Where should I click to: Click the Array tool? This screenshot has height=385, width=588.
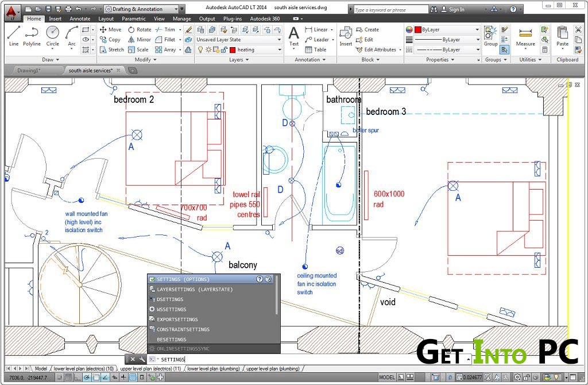tap(165, 49)
